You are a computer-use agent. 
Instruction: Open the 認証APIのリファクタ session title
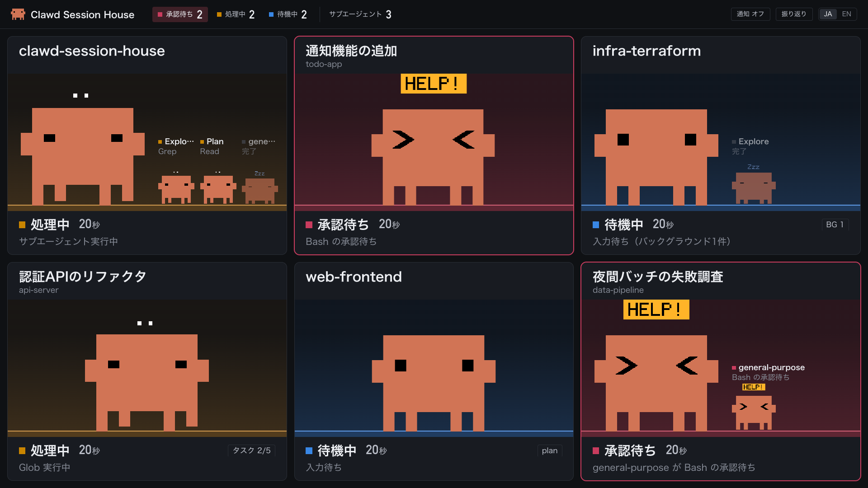(x=83, y=277)
